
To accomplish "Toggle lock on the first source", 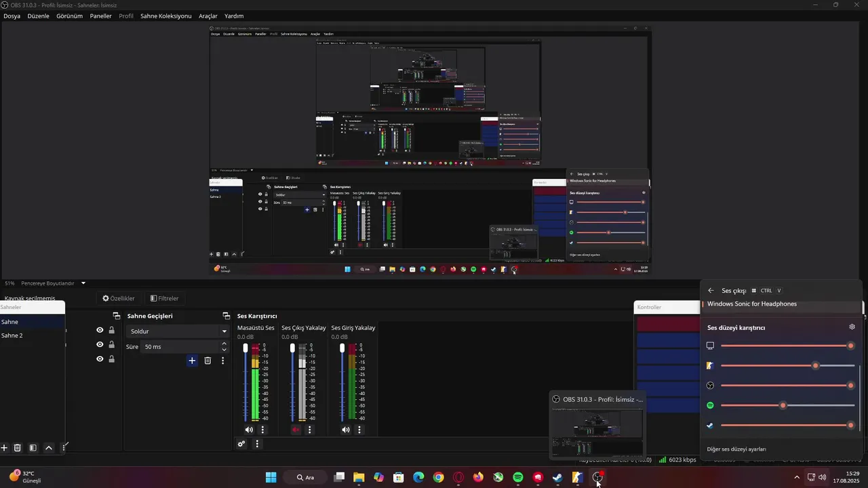I will [111, 330].
